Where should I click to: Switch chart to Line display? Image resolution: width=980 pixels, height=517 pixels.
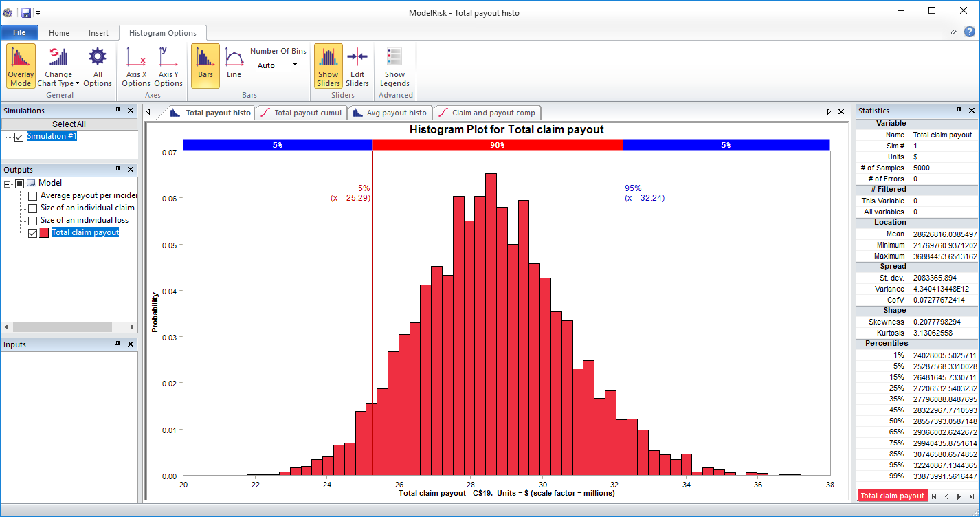(234, 65)
